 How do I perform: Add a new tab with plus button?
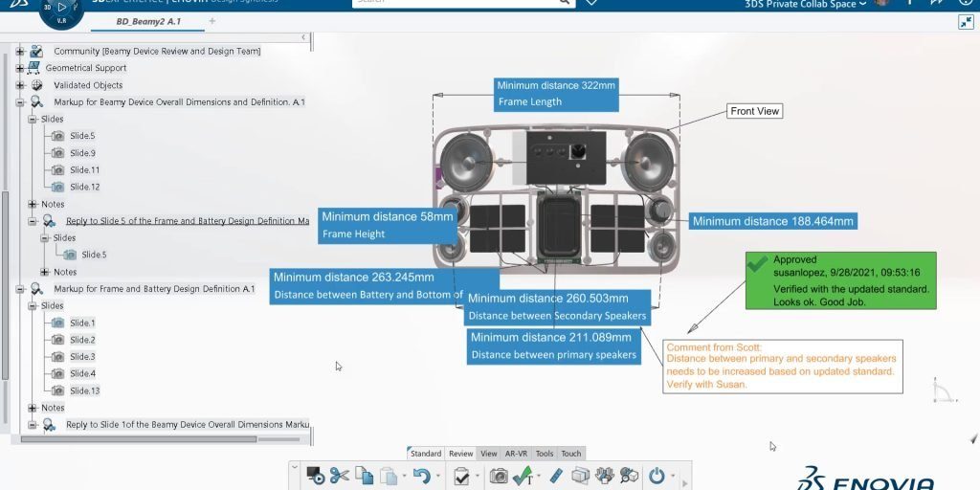[212, 21]
